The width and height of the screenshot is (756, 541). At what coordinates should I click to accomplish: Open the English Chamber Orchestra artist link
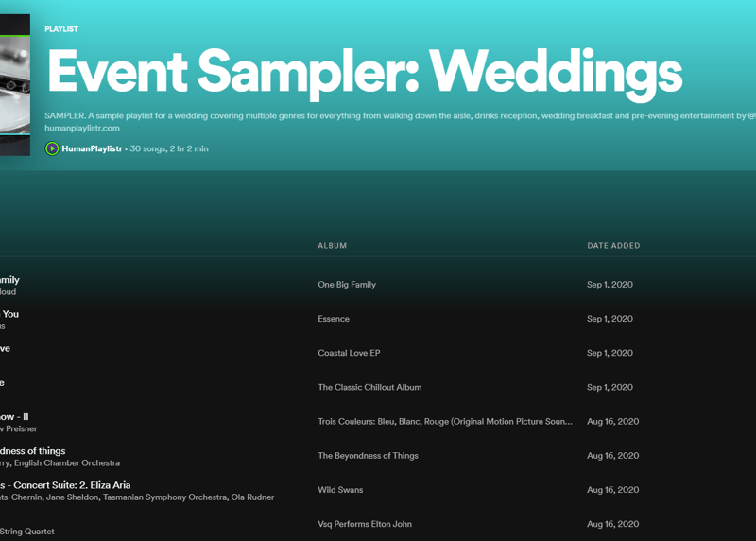[x=67, y=463]
